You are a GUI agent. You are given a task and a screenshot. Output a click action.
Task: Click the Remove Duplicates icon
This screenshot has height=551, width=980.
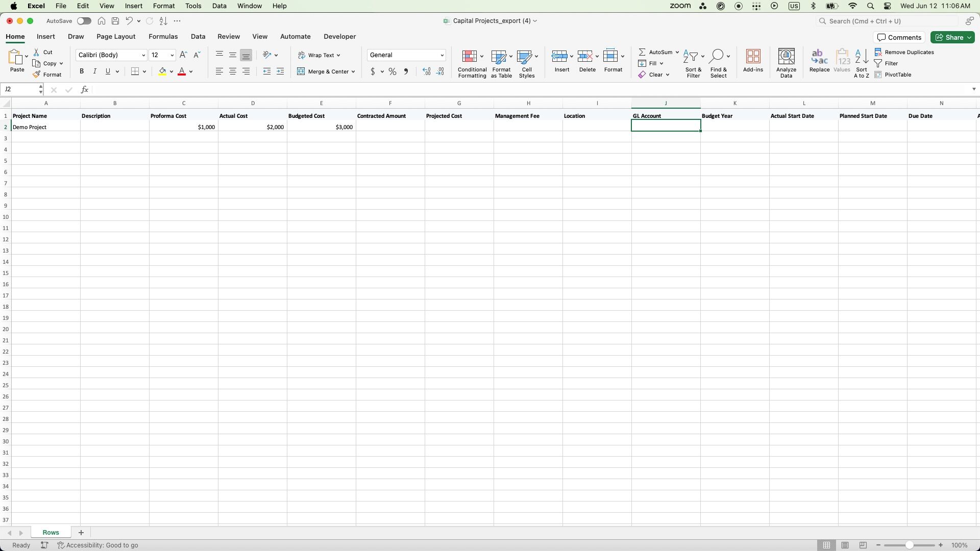(878, 52)
